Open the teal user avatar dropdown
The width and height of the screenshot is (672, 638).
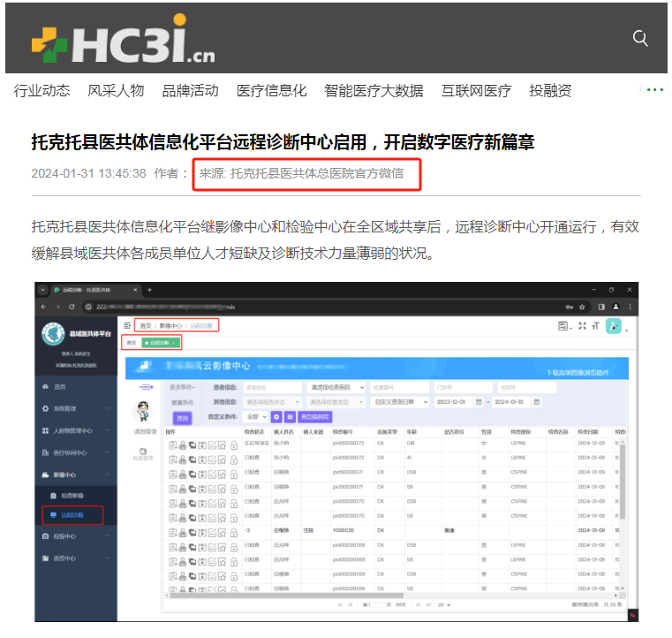coord(614,326)
